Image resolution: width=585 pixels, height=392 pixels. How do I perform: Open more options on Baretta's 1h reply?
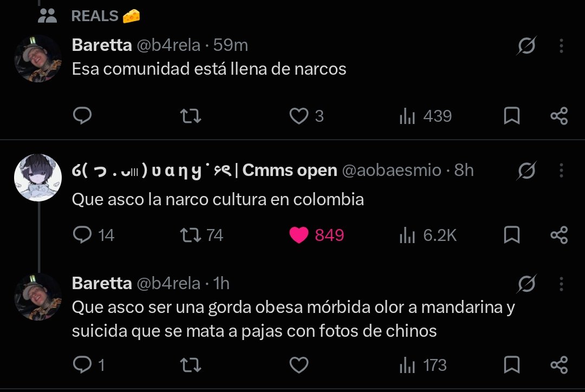[x=561, y=284]
